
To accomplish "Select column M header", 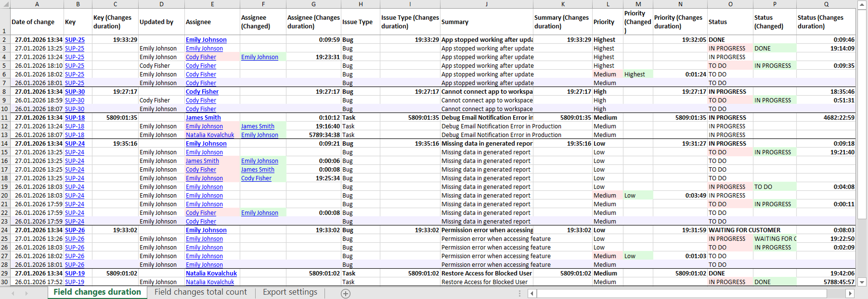I will coord(638,4).
